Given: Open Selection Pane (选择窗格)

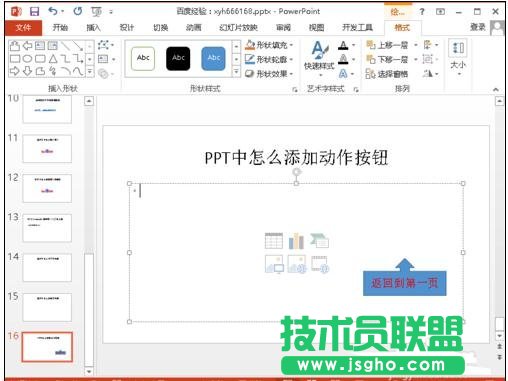Looking at the screenshot, I should 387,74.
